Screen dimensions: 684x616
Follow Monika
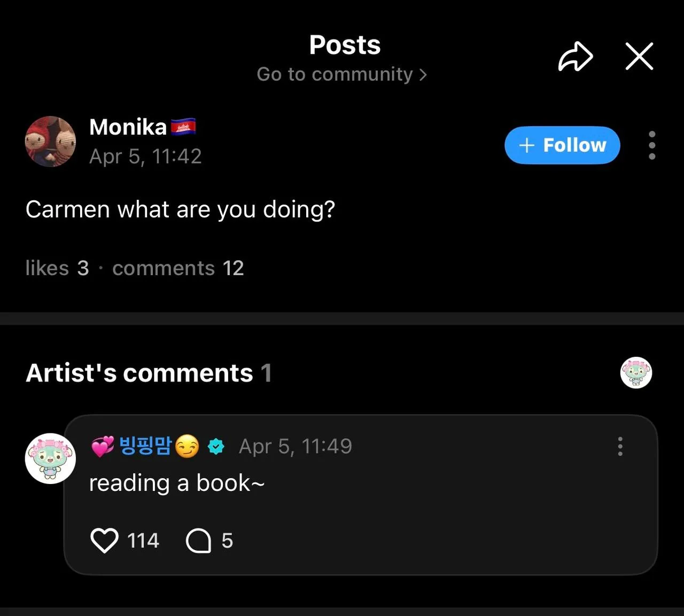click(x=562, y=145)
